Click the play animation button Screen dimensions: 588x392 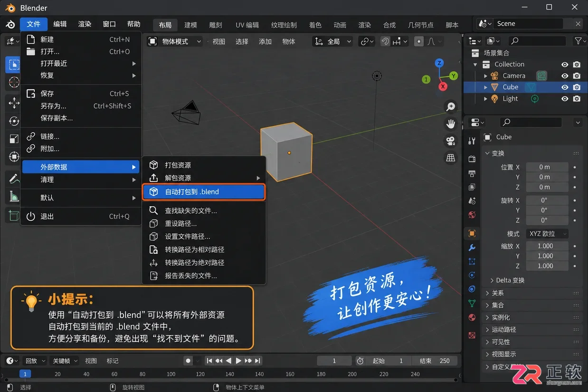click(238, 361)
